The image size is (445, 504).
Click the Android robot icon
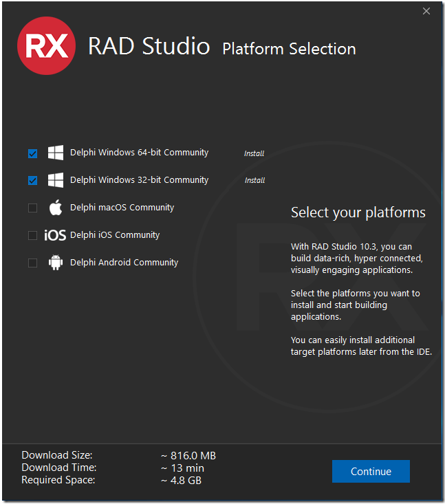click(56, 262)
